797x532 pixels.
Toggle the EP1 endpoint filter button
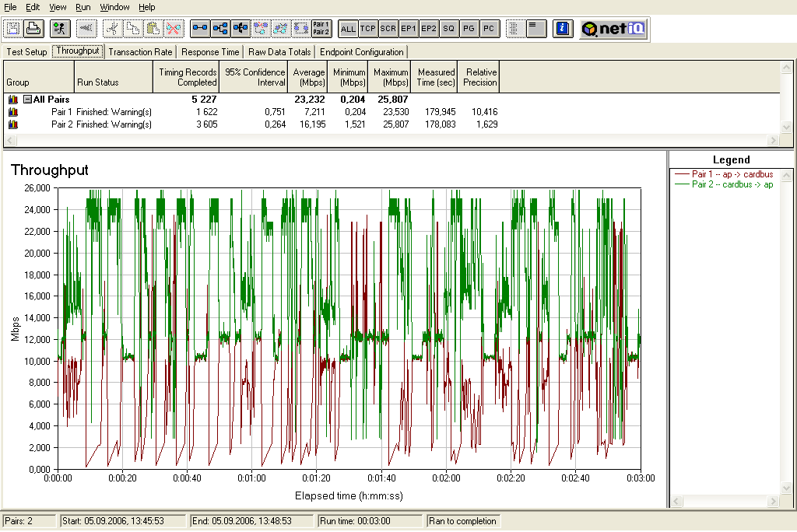(x=409, y=29)
